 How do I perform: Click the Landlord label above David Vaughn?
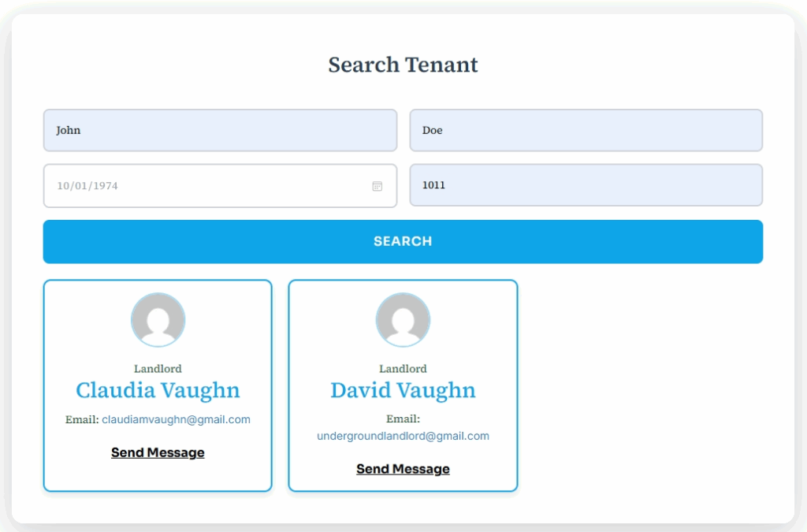coord(403,369)
